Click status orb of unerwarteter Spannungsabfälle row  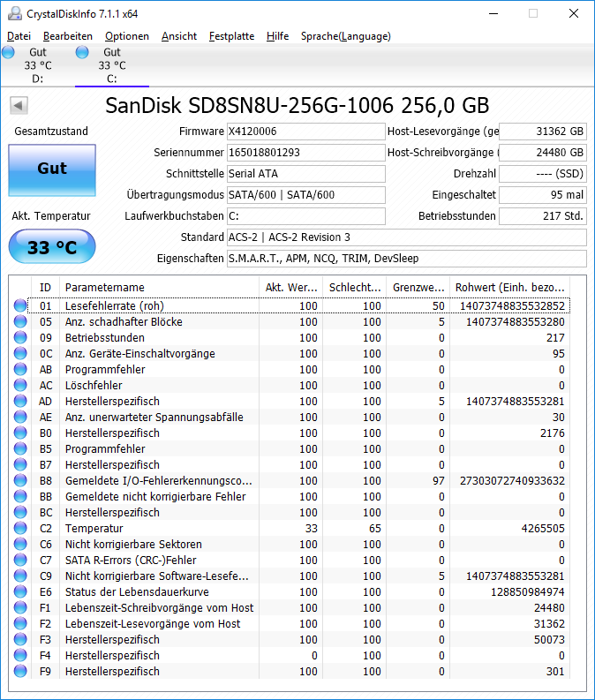pos(20,418)
